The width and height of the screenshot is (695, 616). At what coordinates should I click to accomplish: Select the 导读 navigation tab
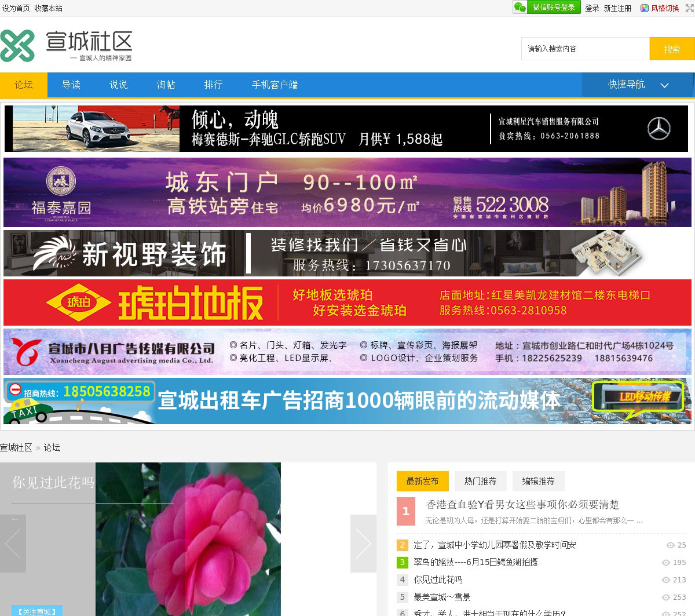tap(71, 85)
